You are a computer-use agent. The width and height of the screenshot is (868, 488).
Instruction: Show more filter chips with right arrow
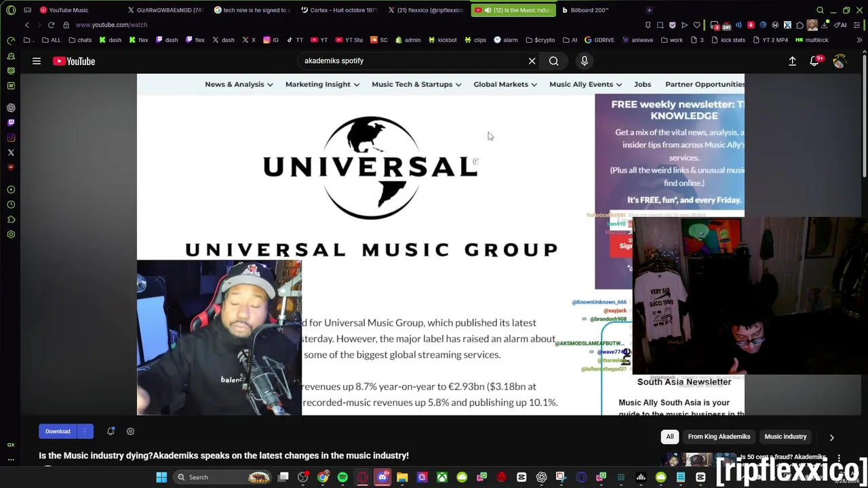click(x=831, y=437)
